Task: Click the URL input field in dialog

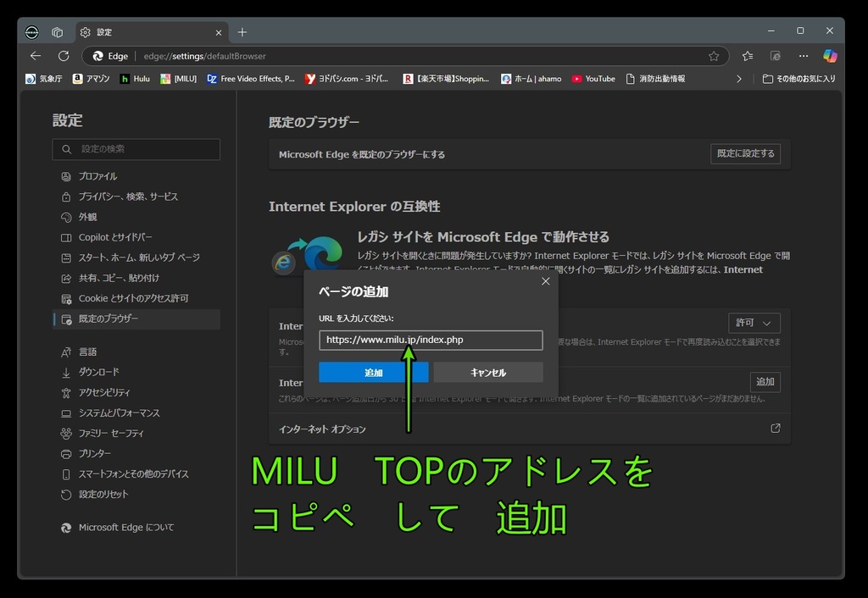Action: point(431,341)
